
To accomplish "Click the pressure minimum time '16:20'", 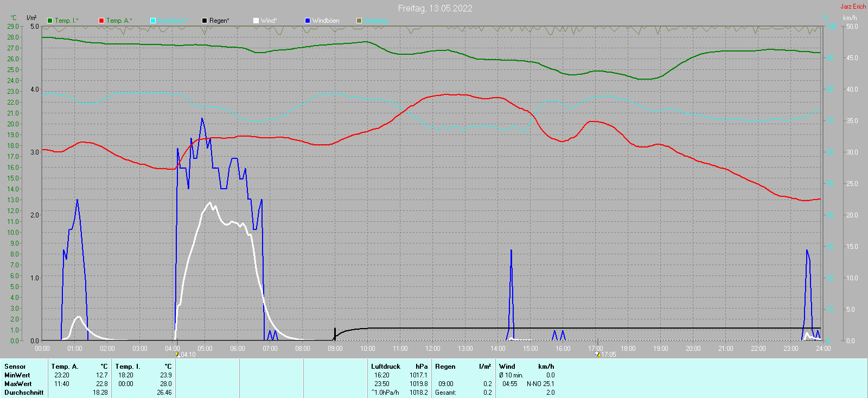I will pyautogui.click(x=382, y=375).
